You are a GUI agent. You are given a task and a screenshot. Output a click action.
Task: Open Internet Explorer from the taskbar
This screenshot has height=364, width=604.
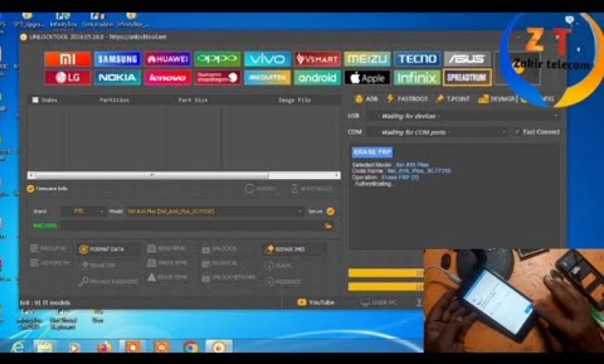coord(17,347)
